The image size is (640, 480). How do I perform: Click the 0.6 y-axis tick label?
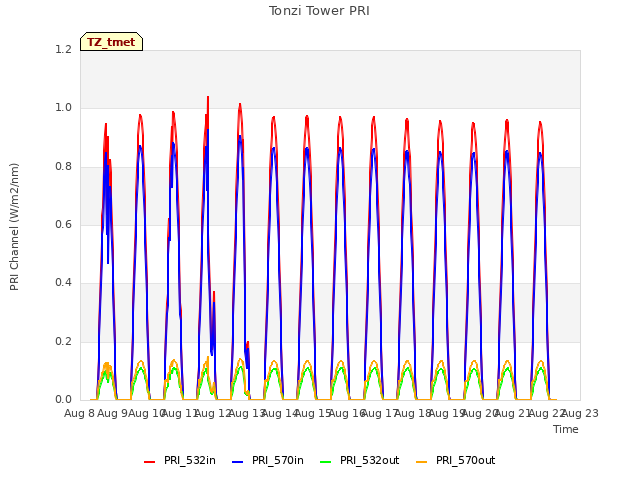tap(63, 224)
